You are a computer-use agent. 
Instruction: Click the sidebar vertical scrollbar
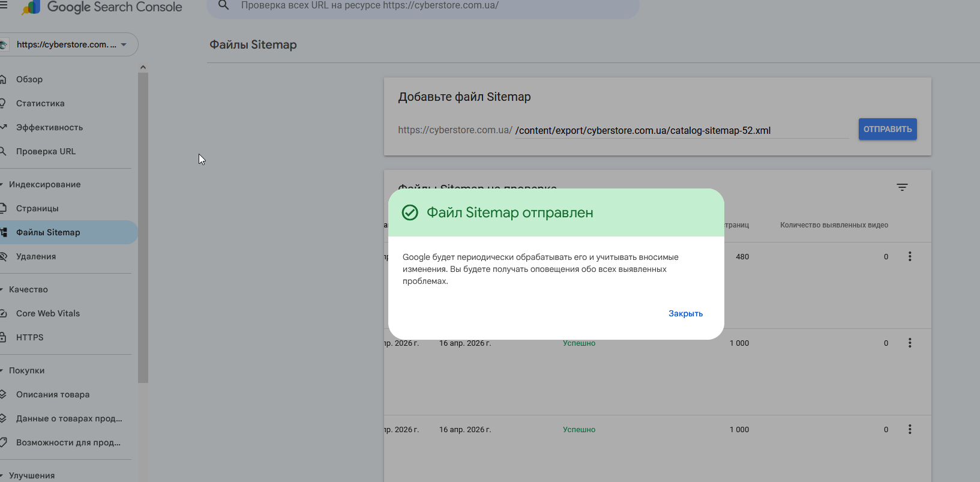point(143,228)
